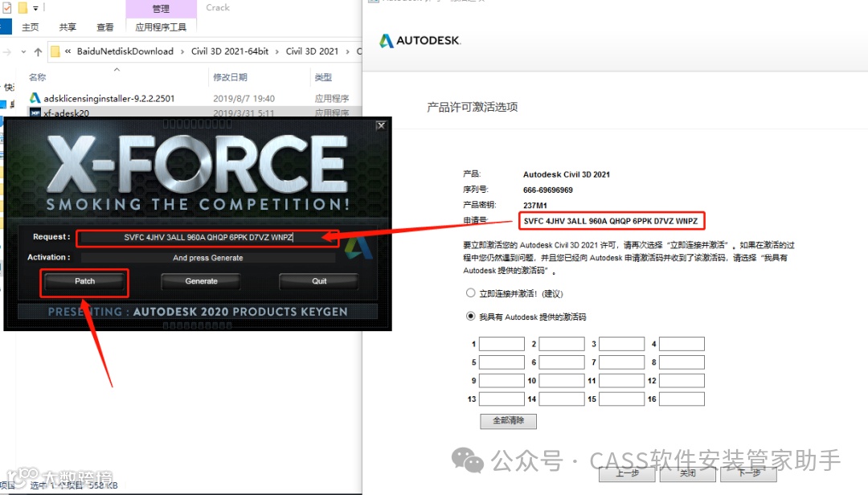Click activation code box 16

click(682, 399)
